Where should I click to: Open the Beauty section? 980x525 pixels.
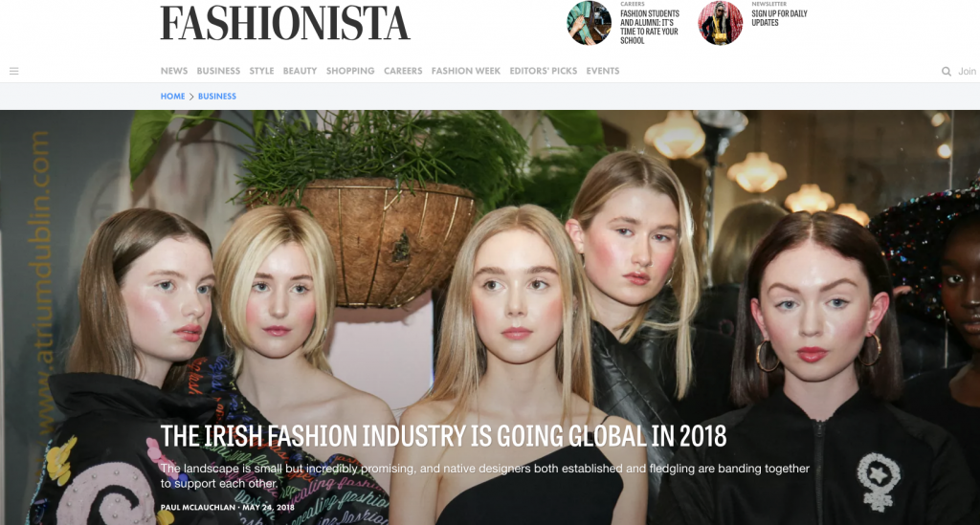point(300,71)
